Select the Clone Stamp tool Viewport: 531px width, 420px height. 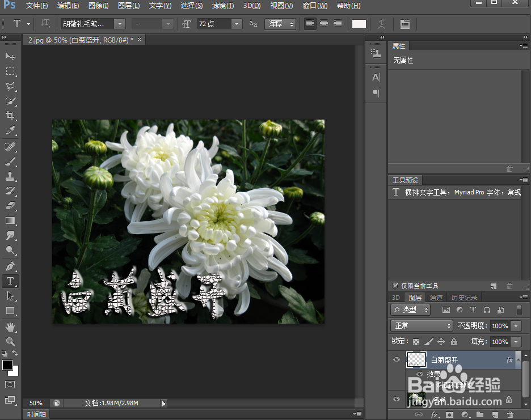(x=10, y=176)
